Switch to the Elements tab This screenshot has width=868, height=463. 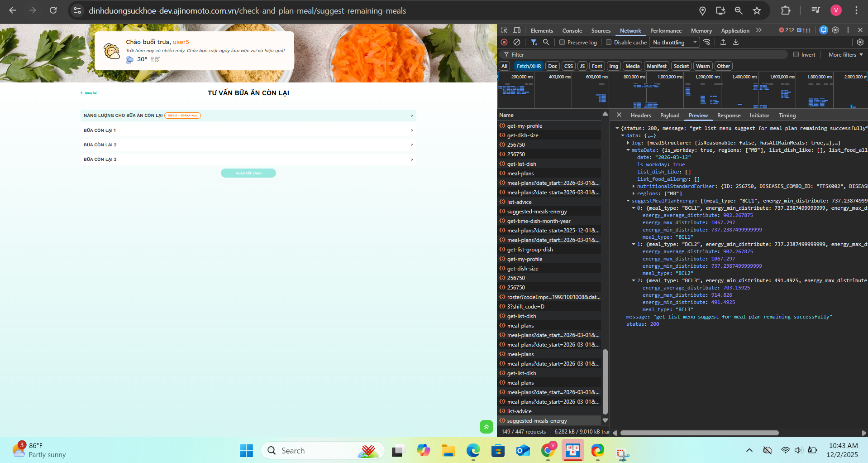pyautogui.click(x=542, y=31)
